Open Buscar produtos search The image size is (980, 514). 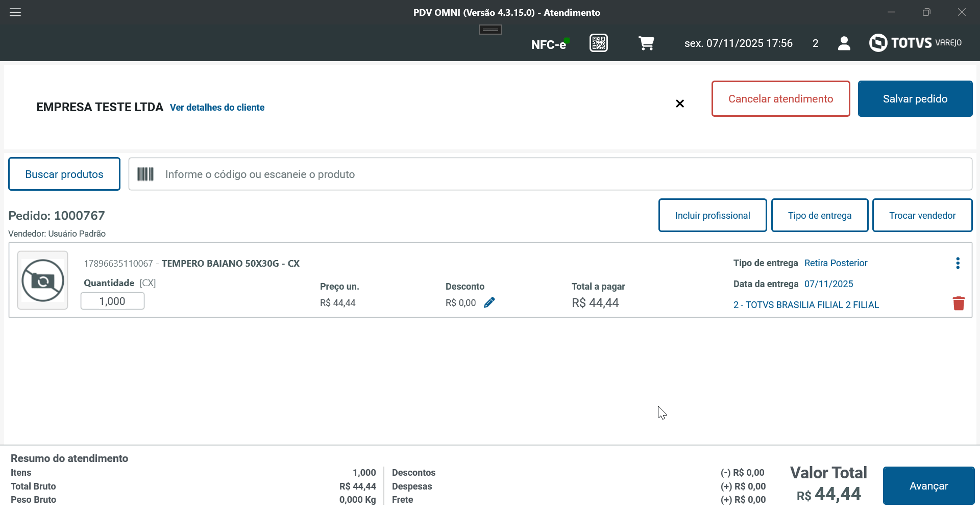coord(64,174)
